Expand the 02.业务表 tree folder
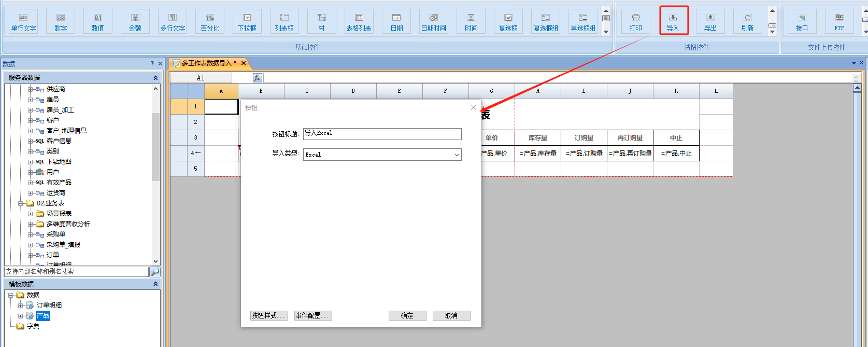The image size is (868, 347). click(x=21, y=203)
